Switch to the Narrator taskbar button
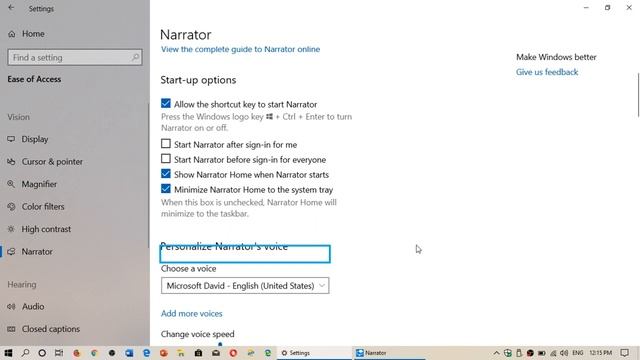 pos(390,353)
